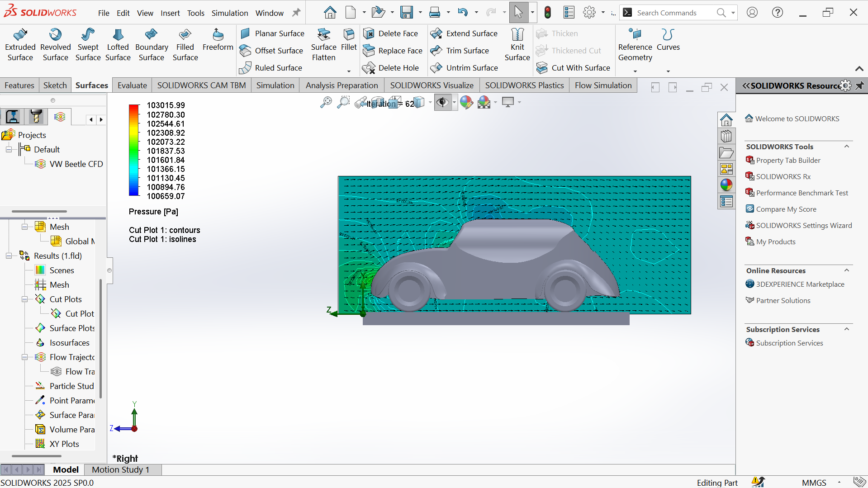The height and width of the screenshot is (488, 868).
Task: Click the Zoom to Fit icon
Action: 326,103
